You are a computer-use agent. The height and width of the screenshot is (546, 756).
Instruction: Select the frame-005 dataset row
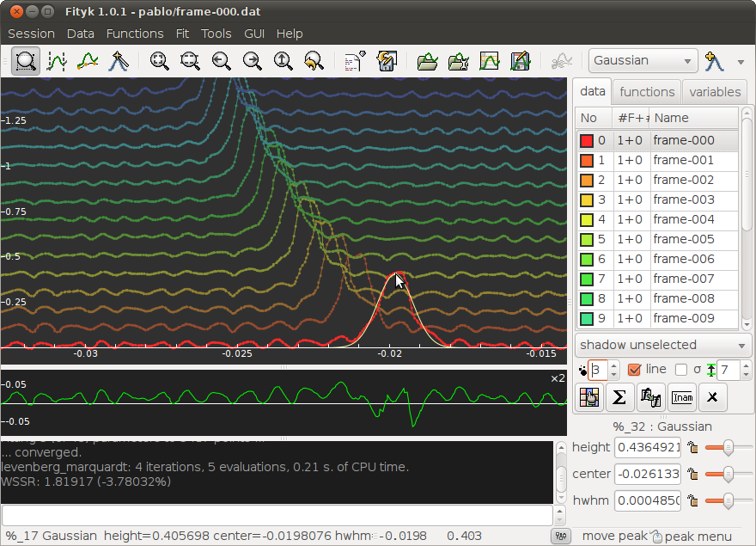tap(657, 239)
